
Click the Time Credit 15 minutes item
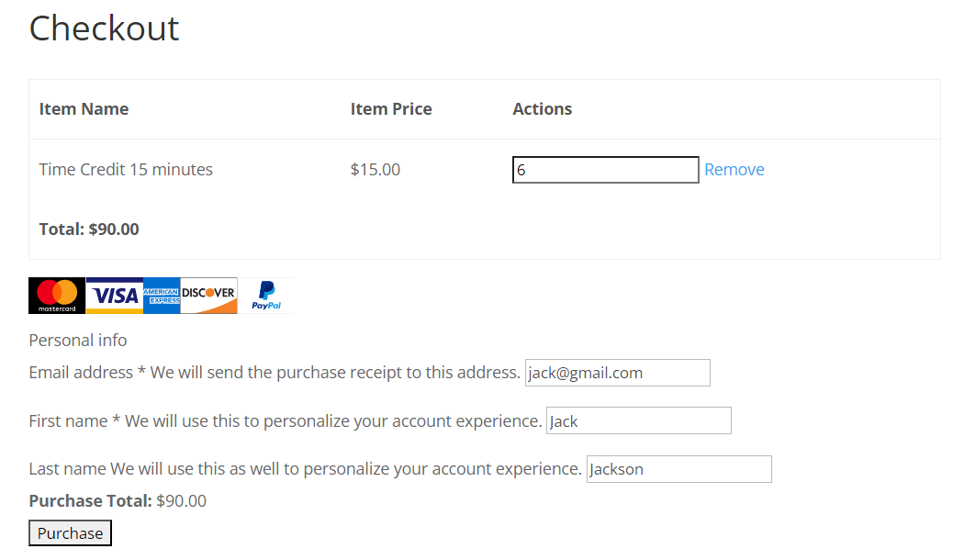click(x=126, y=170)
